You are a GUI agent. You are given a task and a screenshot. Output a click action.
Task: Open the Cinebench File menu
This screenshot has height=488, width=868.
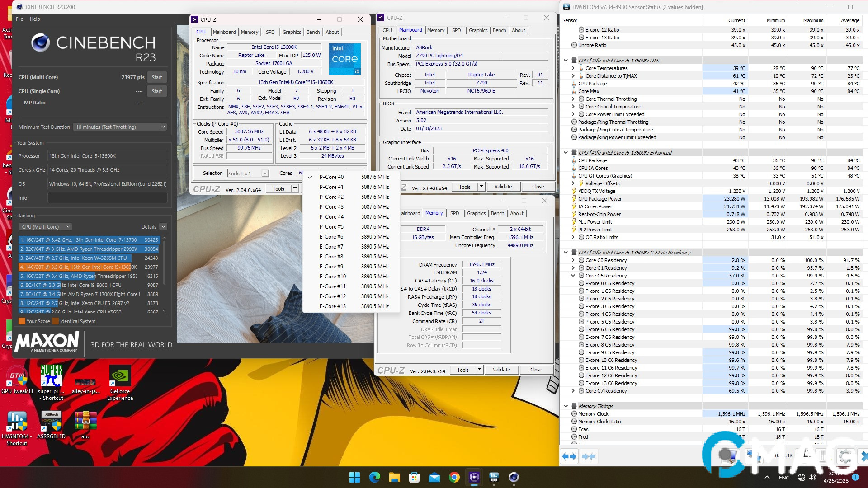(x=19, y=19)
